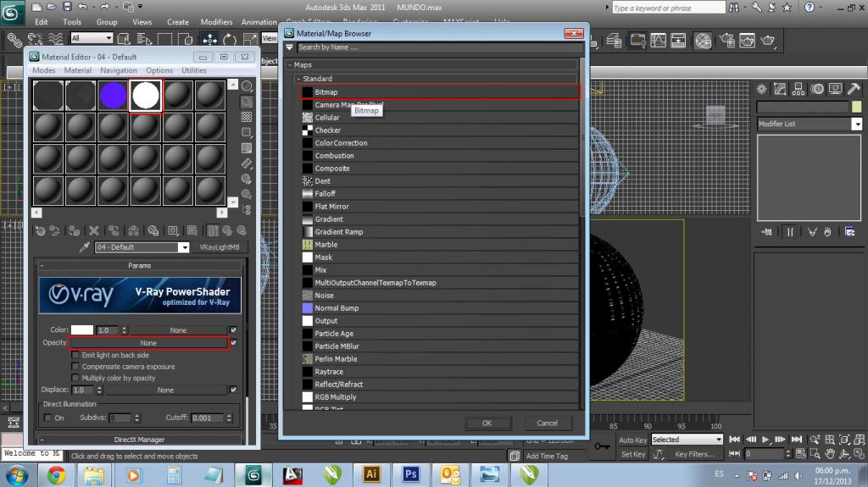868x487 pixels.
Task: Click Cancel in Material/Map Browser
Action: pyautogui.click(x=547, y=423)
